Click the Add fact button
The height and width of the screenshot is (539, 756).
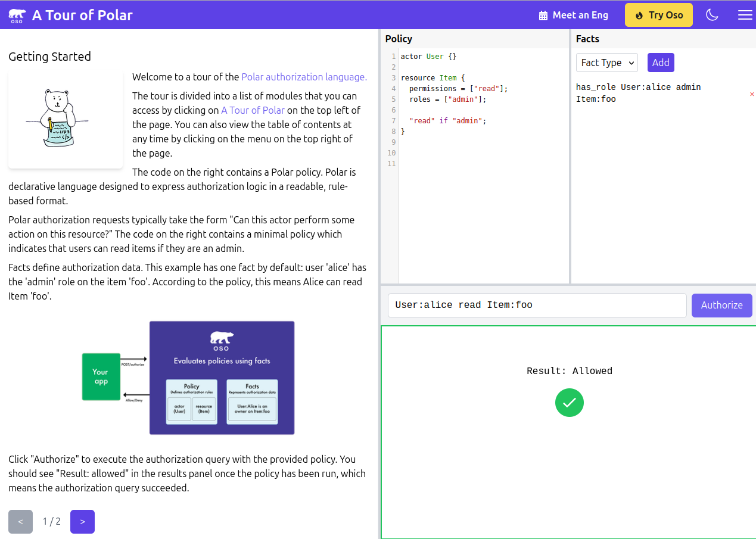[x=661, y=63]
